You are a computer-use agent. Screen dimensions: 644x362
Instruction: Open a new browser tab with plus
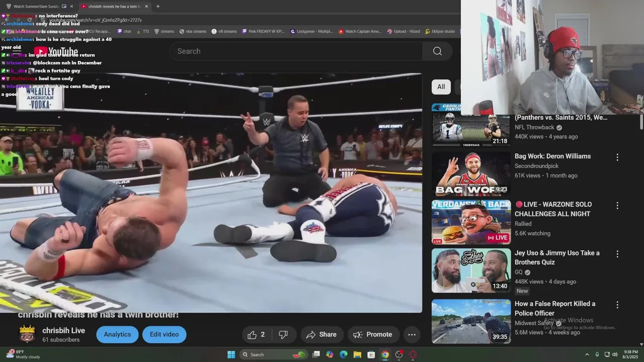point(158,7)
